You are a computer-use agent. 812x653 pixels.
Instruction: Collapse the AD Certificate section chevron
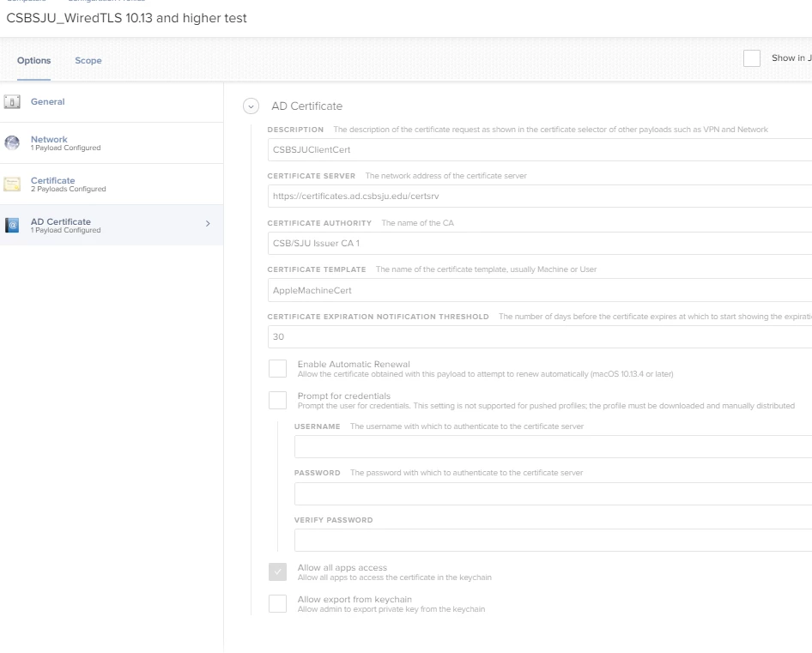(251, 106)
